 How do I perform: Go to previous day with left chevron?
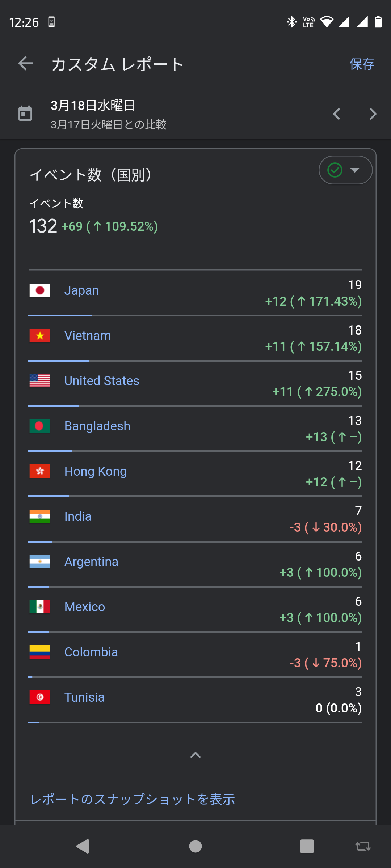coord(337,114)
